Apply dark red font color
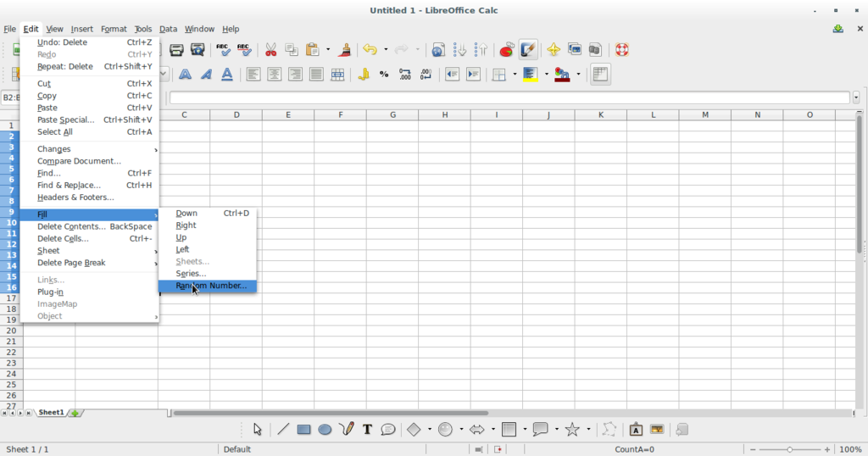 pos(563,74)
